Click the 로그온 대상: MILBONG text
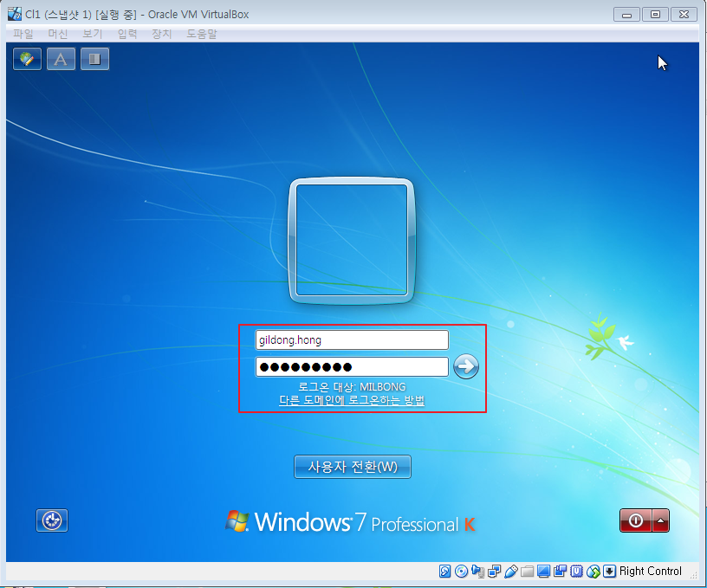Image resolution: width=707 pixels, height=588 pixels. point(352,387)
